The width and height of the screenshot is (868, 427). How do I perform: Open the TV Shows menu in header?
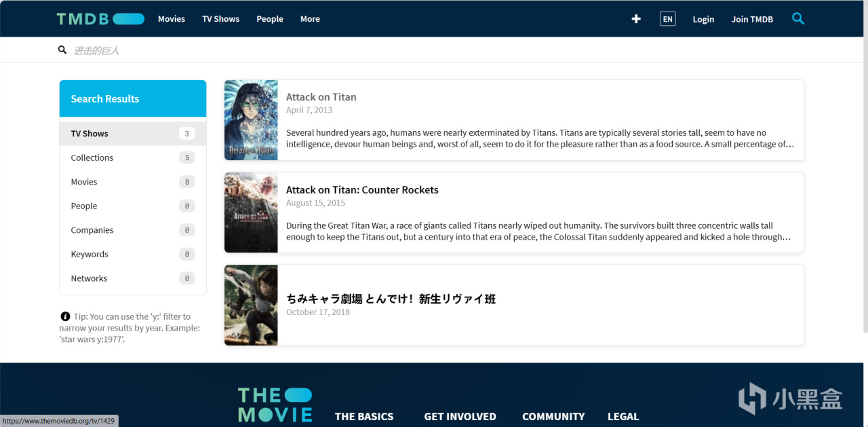221,19
